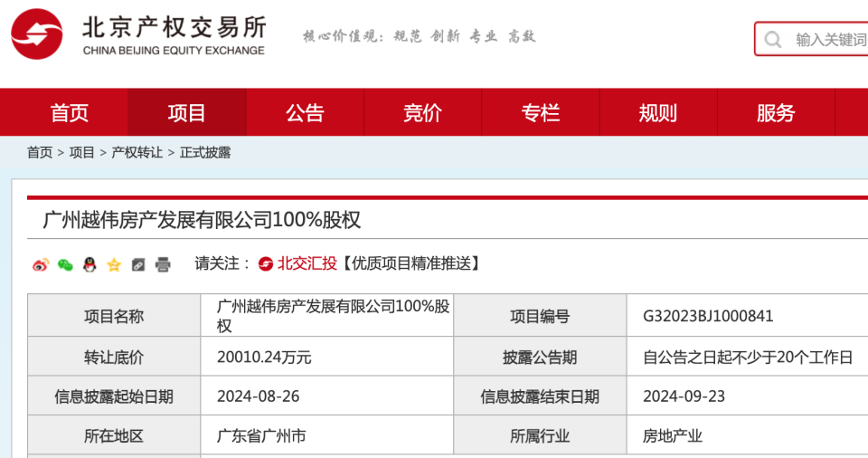This screenshot has width=868, height=458.
Task: Go to 项目 in the breadcrumb
Action: [82, 152]
